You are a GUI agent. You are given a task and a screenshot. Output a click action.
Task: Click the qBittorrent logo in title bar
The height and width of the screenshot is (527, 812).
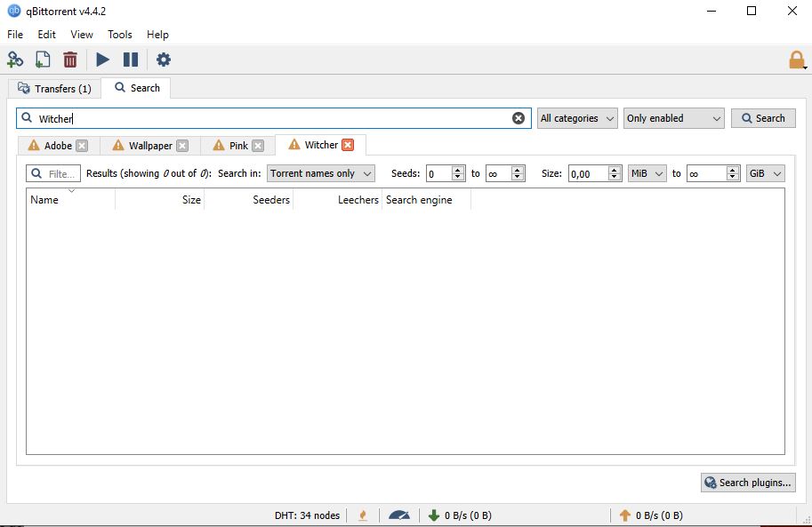tap(14, 11)
